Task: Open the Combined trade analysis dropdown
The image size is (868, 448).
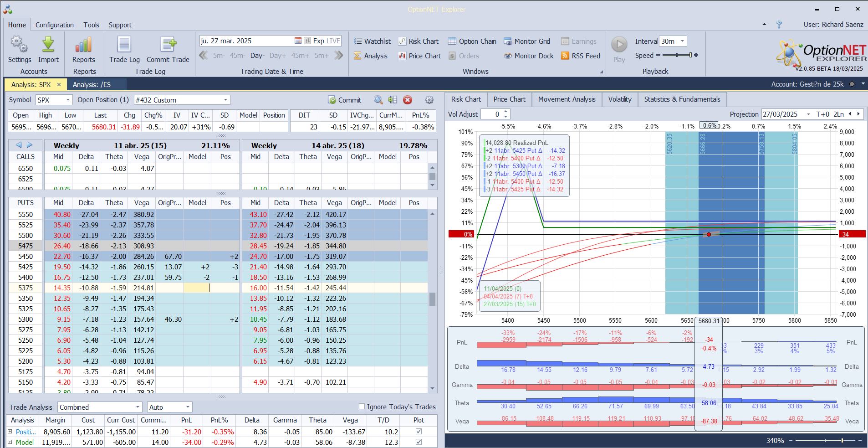Action: (138, 407)
